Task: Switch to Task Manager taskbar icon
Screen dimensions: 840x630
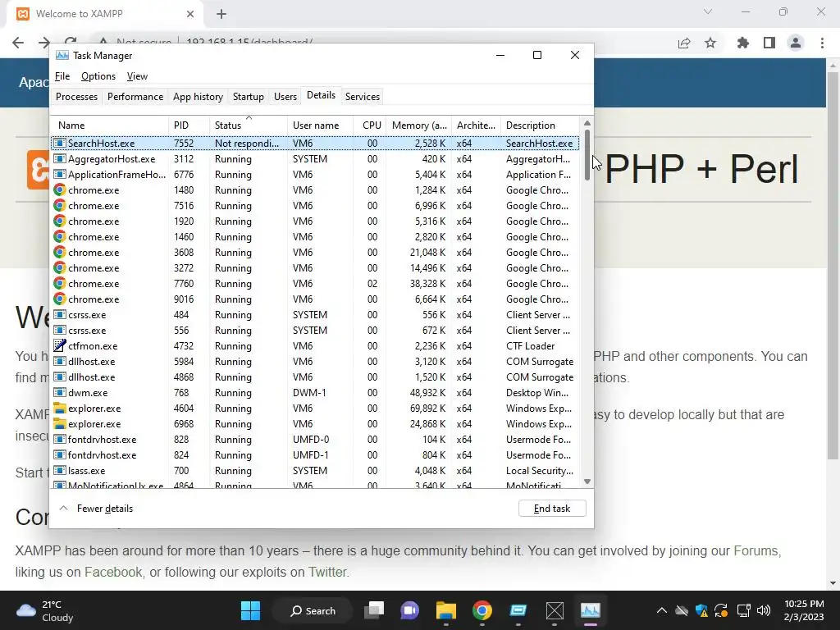Action: pos(591,610)
